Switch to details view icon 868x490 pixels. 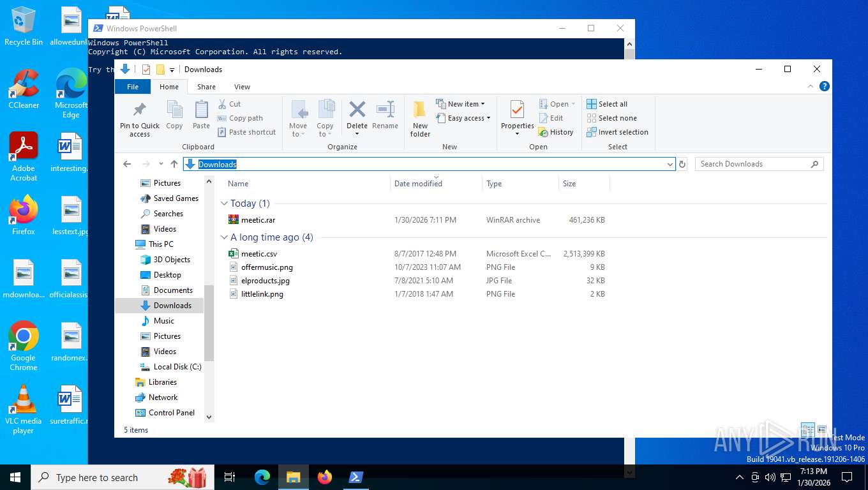point(807,429)
